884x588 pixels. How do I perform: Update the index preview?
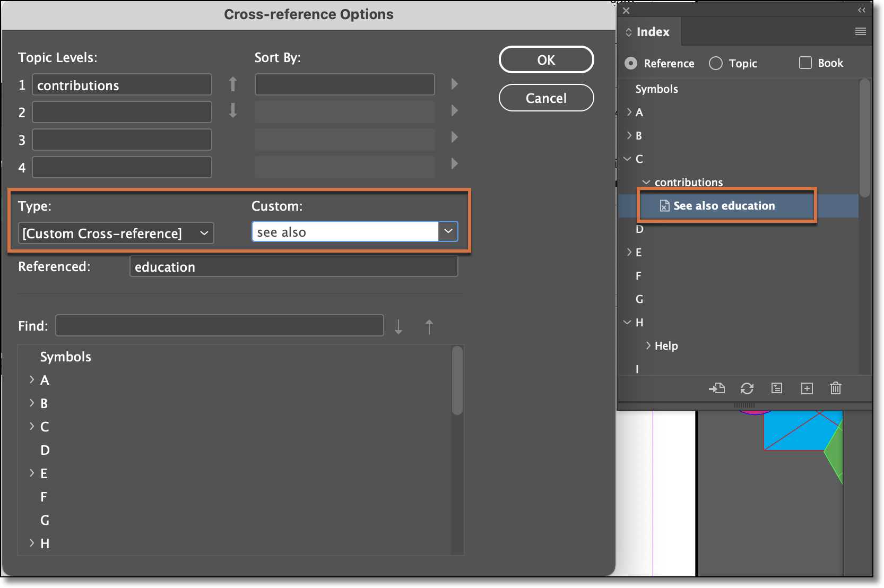(748, 388)
